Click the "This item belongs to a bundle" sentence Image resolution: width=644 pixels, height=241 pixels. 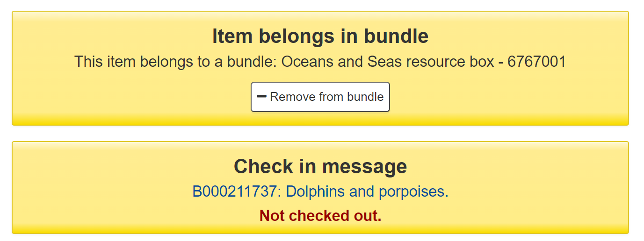[x=176, y=62]
